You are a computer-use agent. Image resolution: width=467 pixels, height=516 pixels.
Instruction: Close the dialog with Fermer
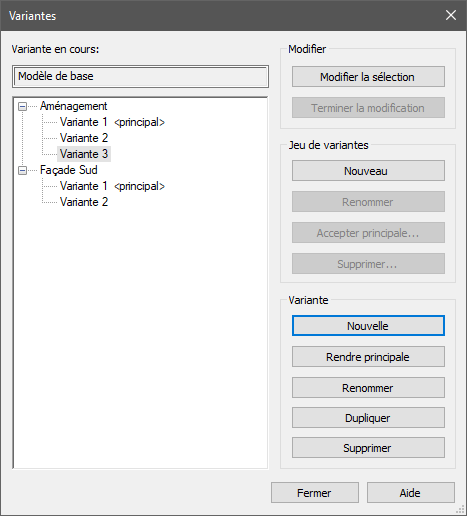point(315,493)
